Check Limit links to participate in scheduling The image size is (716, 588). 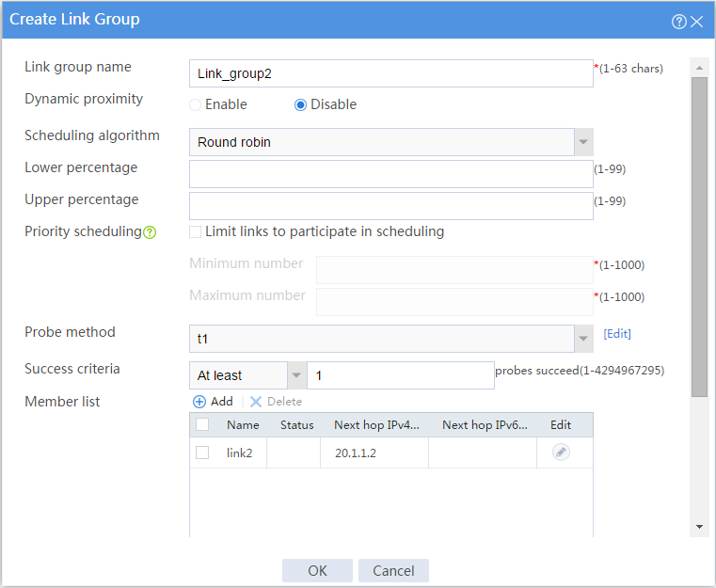pyautogui.click(x=196, y=232)
